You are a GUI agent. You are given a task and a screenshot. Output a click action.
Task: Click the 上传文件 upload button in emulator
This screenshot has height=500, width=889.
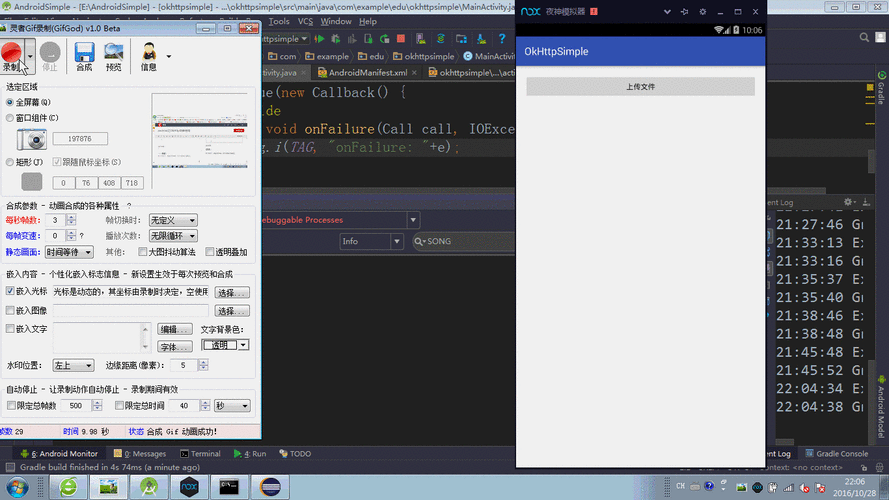pyautogui.click(x=640, y=87)
